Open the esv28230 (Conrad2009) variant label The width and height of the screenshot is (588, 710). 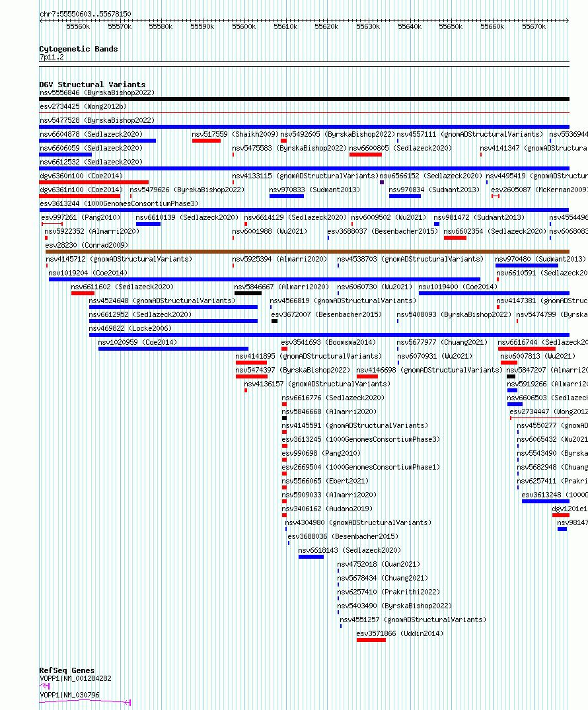(x=87, y=245)
